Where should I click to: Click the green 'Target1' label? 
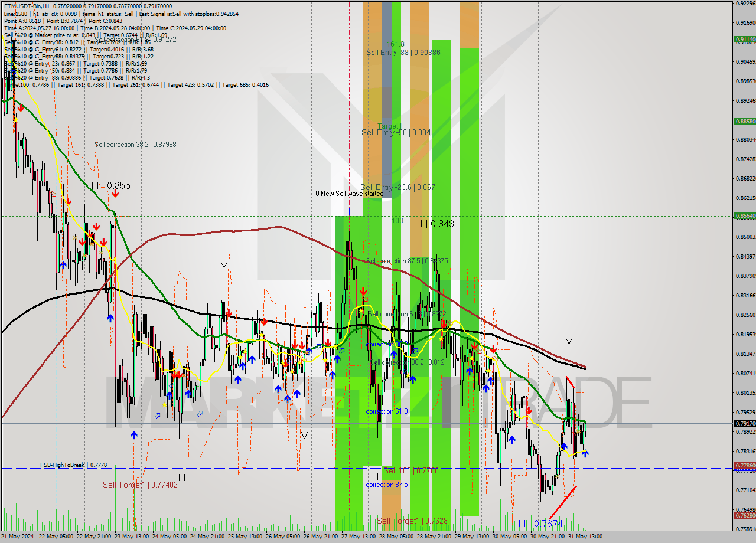point(389,126)
